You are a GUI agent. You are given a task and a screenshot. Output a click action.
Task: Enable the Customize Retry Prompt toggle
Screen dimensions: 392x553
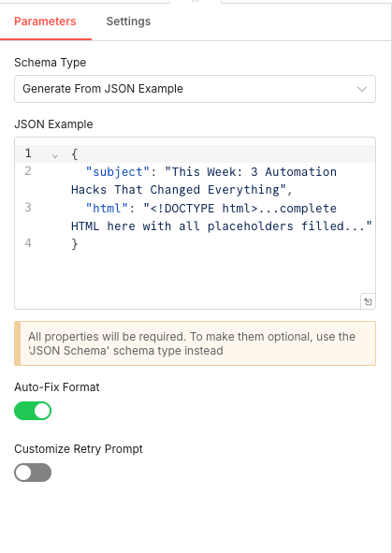pyautogui.click(x=33, y=473)
